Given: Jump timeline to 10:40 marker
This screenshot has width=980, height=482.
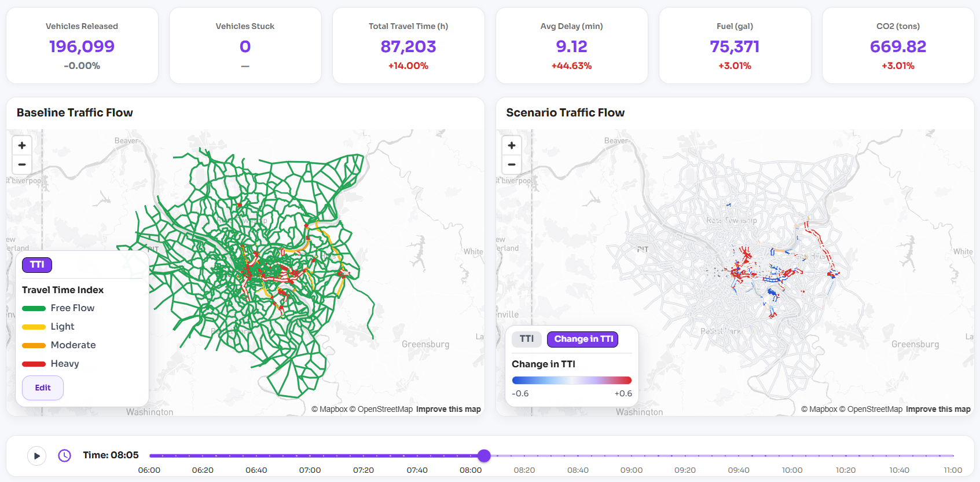Looking at the screenshot, I should pos(900,470).
